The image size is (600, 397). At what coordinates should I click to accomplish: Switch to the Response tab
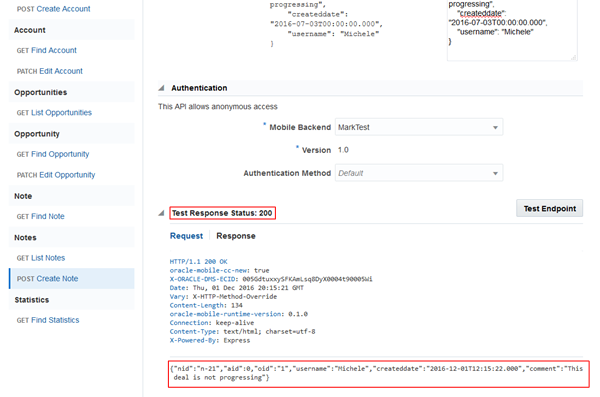(236, 236)
